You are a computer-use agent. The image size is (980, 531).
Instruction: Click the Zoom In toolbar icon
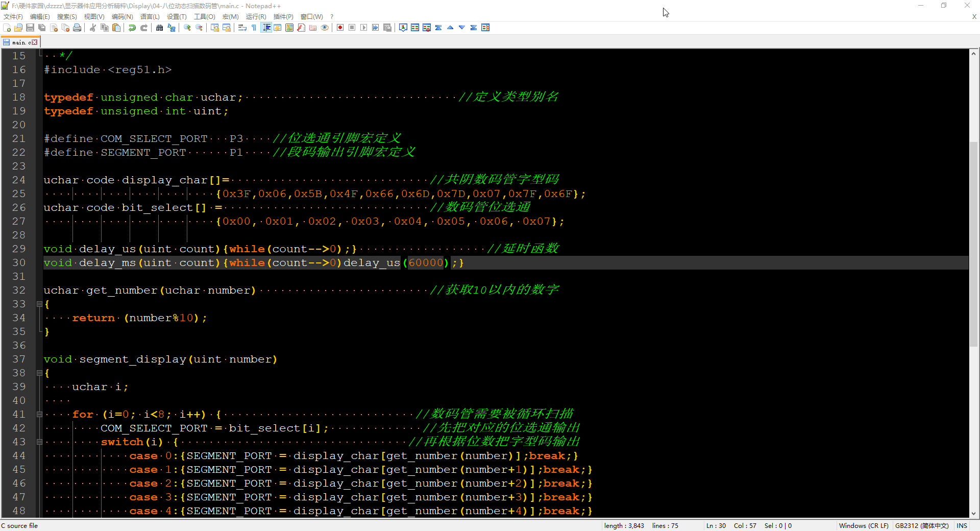[x=186, y=28]
